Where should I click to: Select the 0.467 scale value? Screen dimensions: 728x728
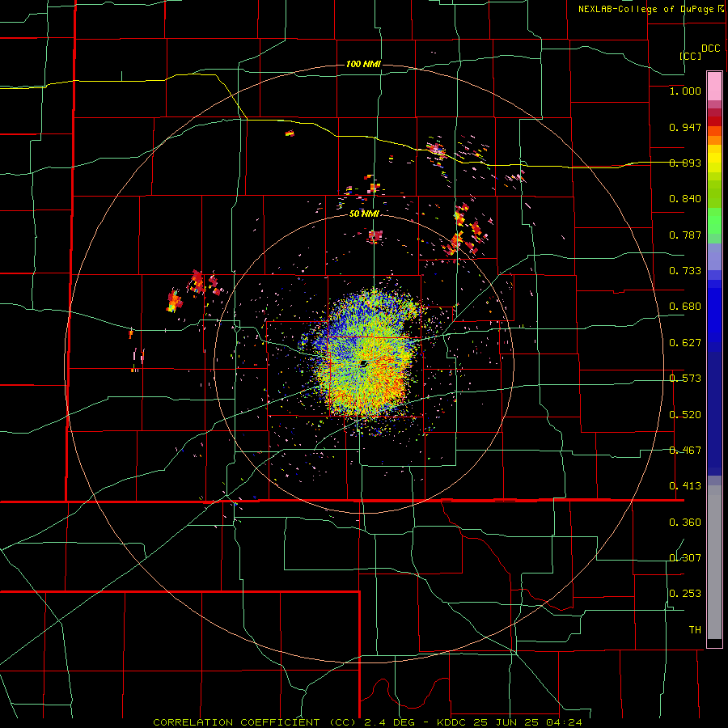tap(685, 451)
